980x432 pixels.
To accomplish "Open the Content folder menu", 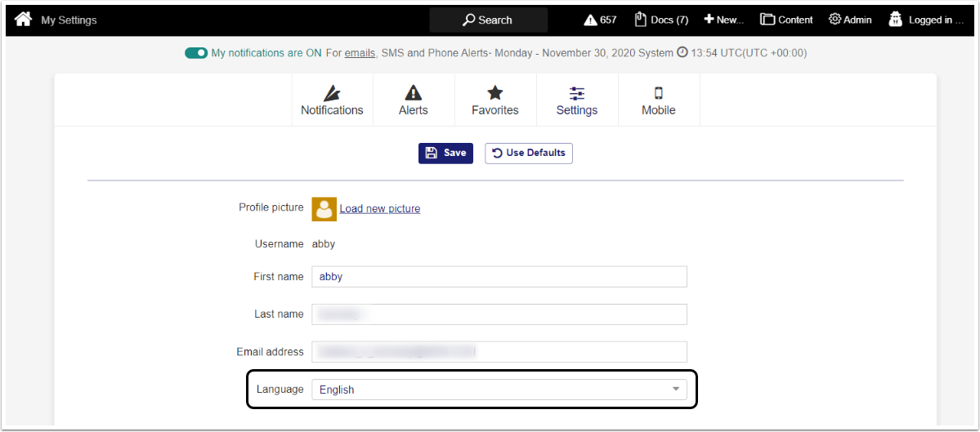I will (786, 20).
